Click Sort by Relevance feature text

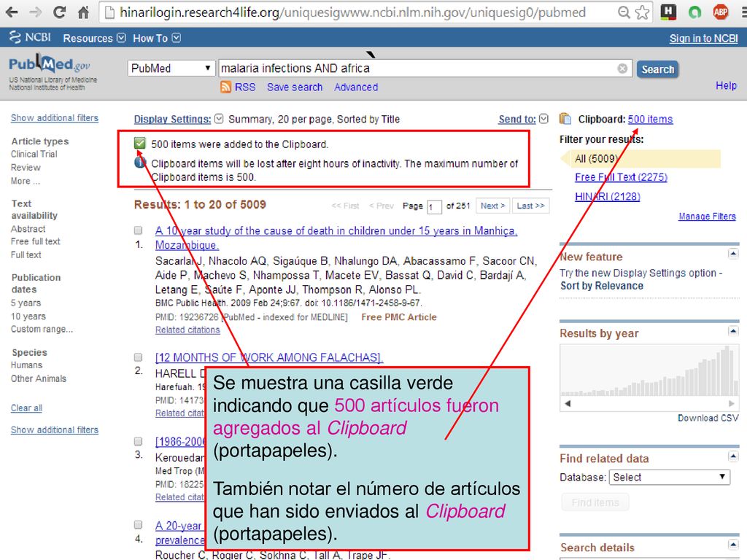[602, 286]
